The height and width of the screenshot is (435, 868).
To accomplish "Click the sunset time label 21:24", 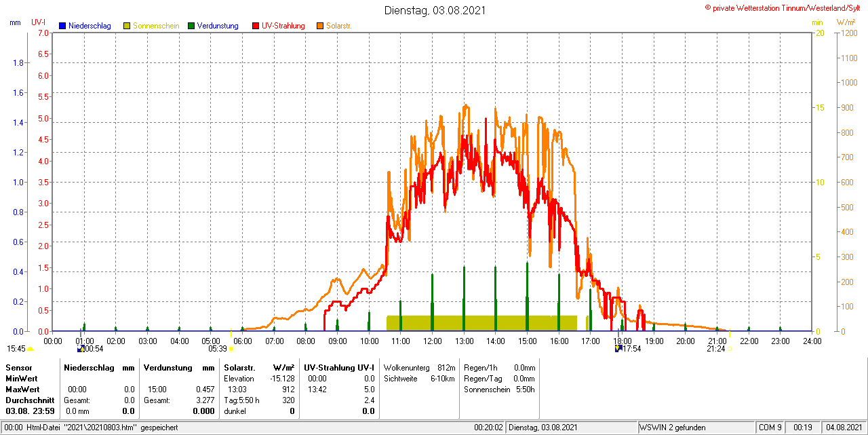I will (x=715, y=349).
